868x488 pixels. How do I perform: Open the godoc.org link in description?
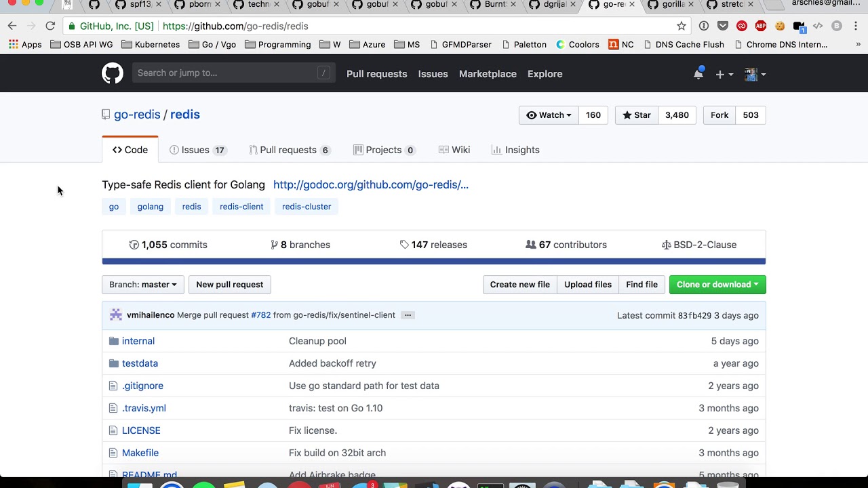click(371, 184)
